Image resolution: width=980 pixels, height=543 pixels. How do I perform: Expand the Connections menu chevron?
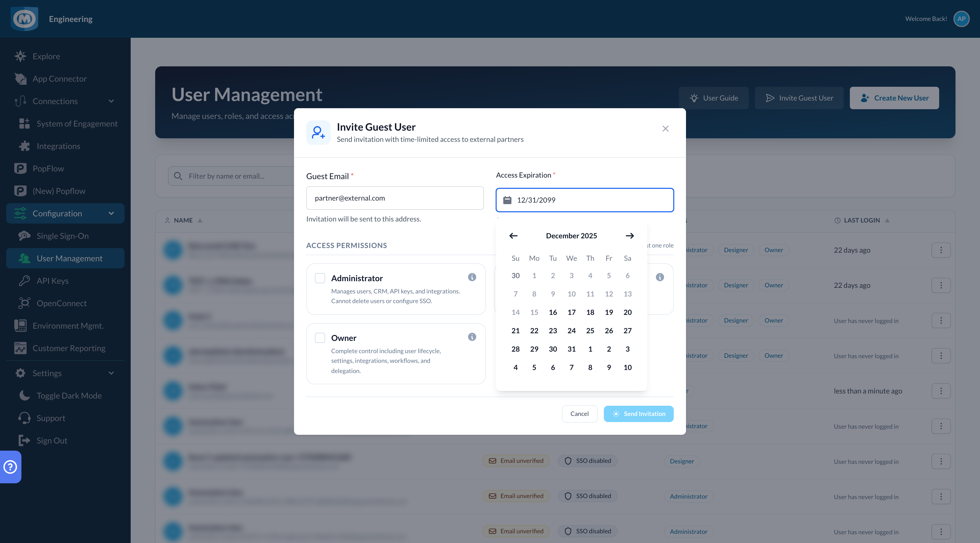coord(111,101)
